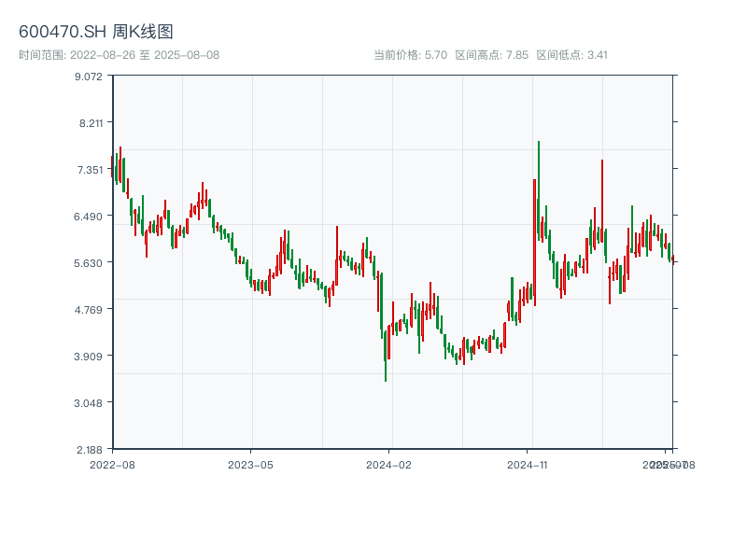Click the x-axis label 2023-05

[250, 465]
